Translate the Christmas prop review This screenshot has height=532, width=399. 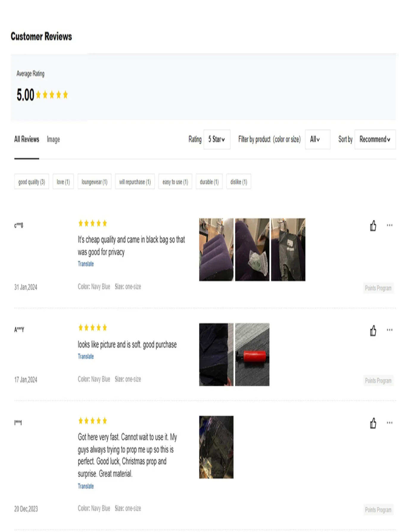coord(86,486)
